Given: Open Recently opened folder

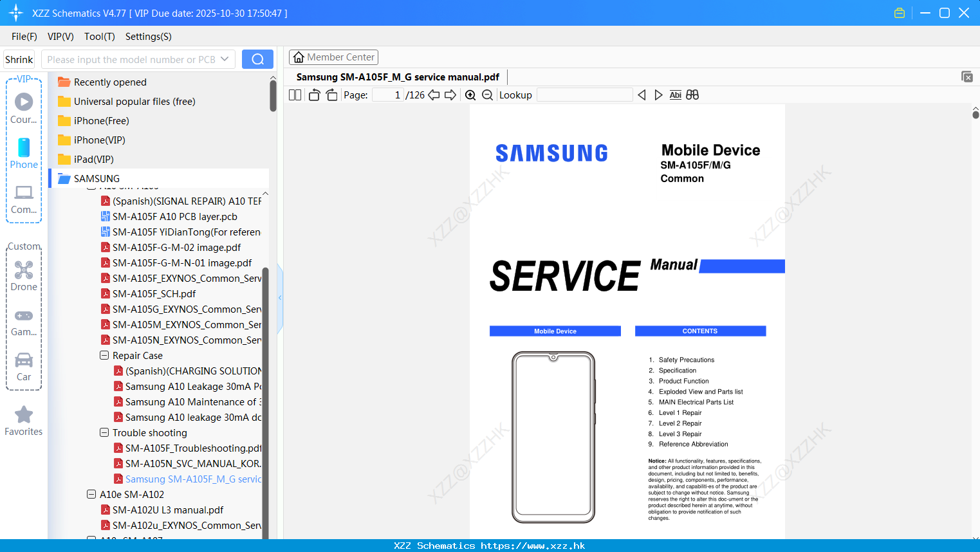Looking at the screenshot, I should coord(110,82).
